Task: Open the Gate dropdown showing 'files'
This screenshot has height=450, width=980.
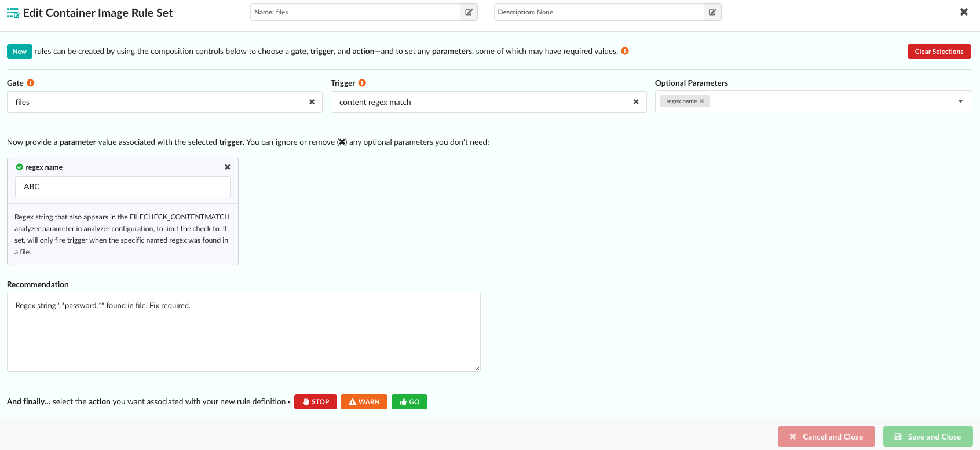Action: (156, 102)
